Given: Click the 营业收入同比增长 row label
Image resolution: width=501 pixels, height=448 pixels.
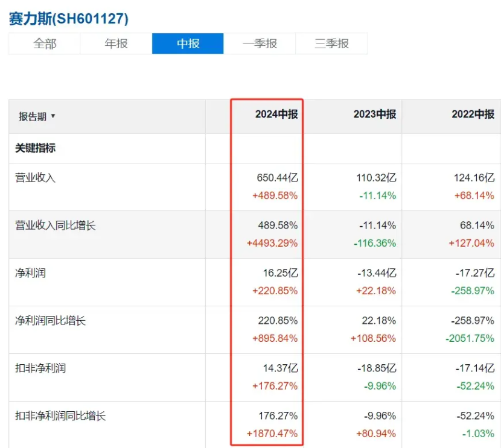Looking at the screenshot, I should click(56, 226).
